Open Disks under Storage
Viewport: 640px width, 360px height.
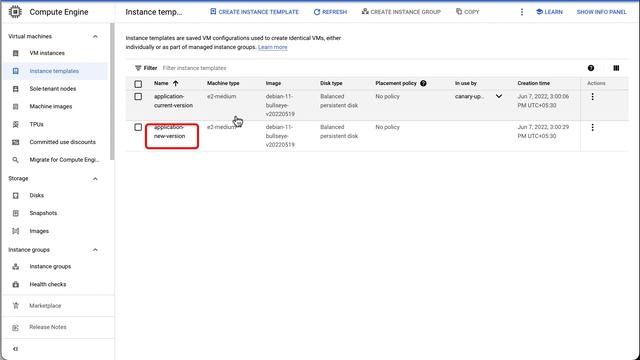[36, 196]
